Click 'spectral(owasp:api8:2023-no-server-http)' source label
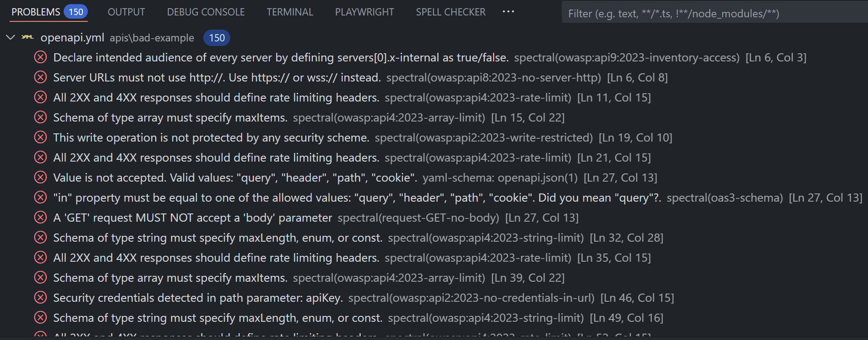The width and height of the screenshot is (868, 340). pyautogui.click(x=494, y=78)
